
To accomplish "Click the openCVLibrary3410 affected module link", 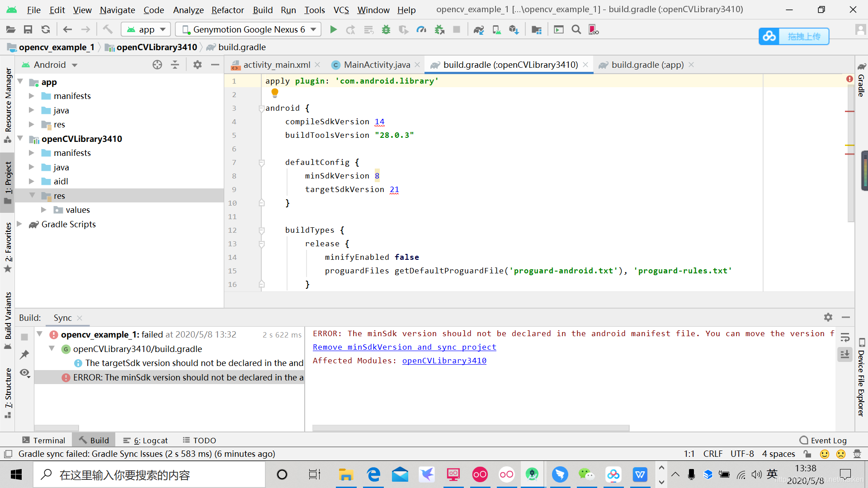I will pyautogui.click(x=444, y=361).
